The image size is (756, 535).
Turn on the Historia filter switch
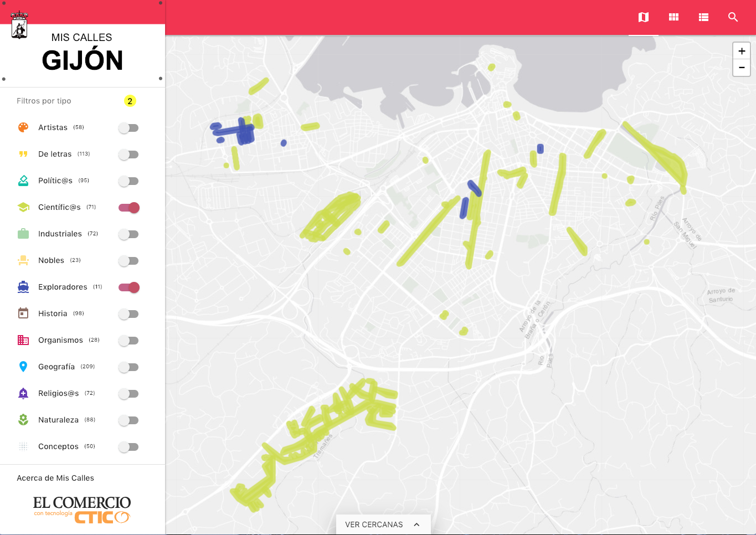[x=128, y=313]
